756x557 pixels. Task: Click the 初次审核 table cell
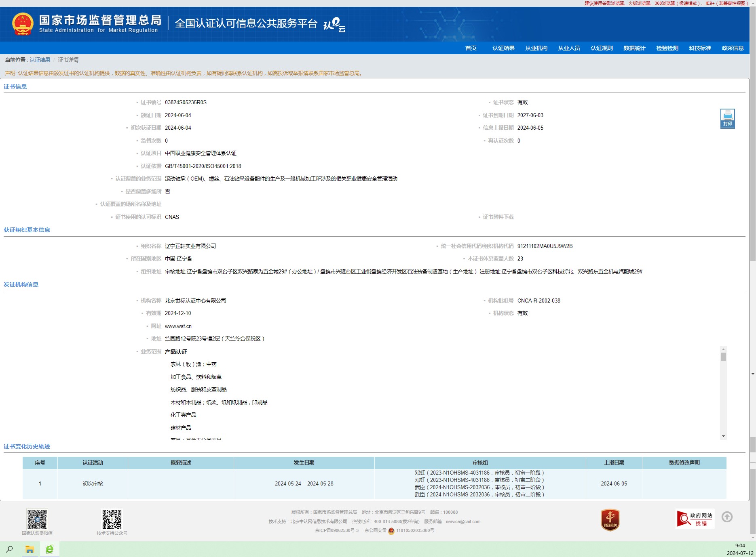93,484
